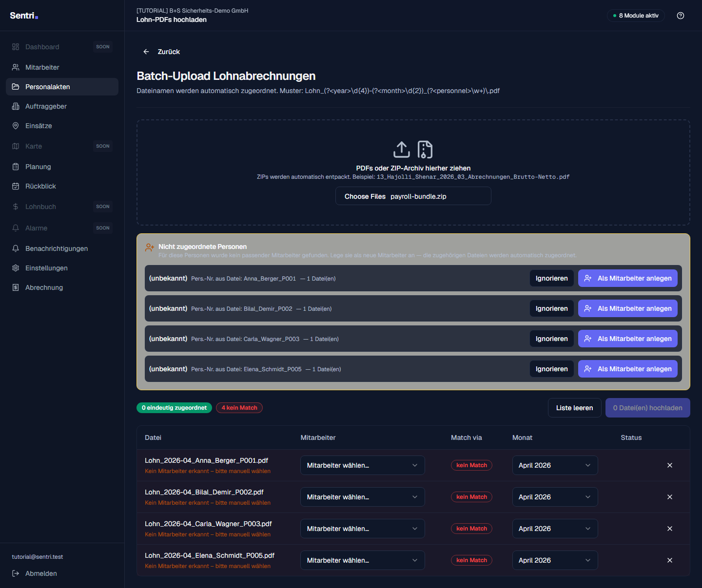Open the help question-mark icon
Image resolution: width=702 pixels, height=588 pixels.
click(681, 16)
